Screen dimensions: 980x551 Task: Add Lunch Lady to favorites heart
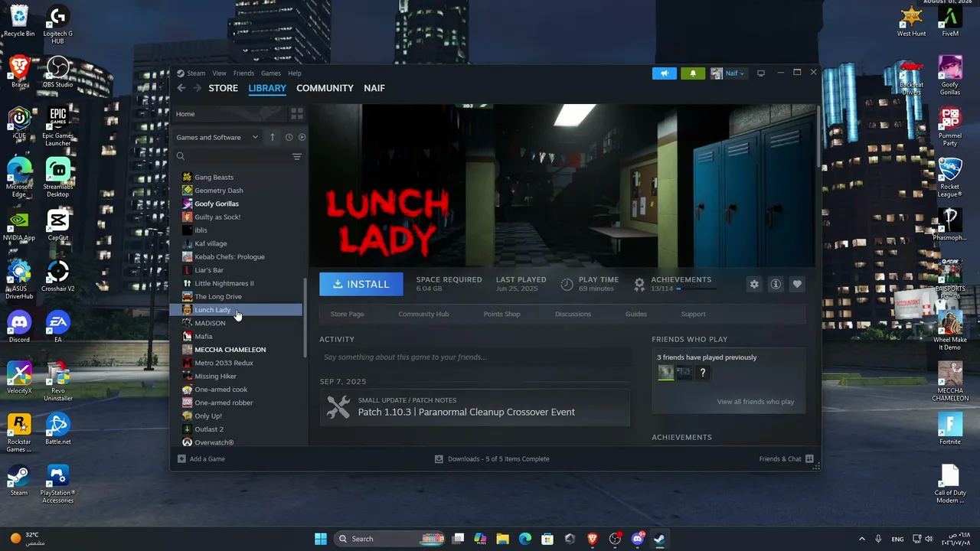point(797,284)
